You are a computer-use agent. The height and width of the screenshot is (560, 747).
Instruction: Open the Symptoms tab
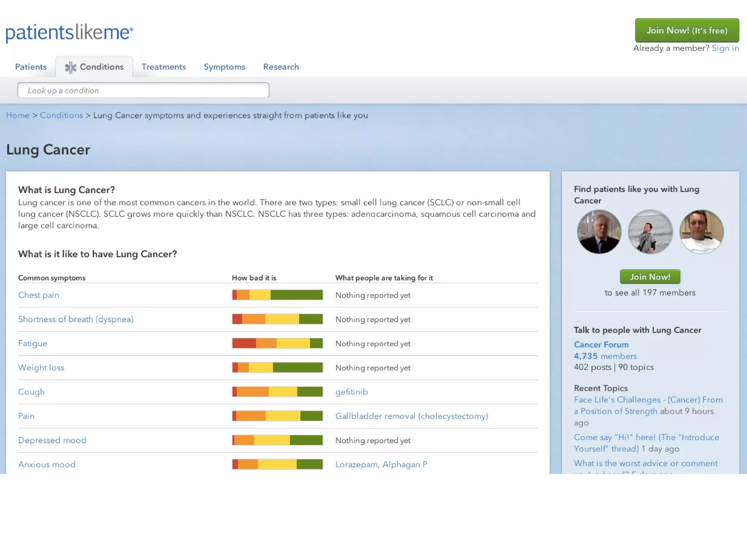coord(224,67)
